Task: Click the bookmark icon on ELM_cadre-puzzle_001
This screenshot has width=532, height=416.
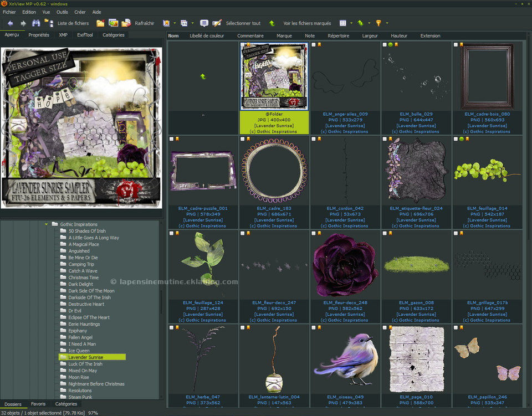Action: click(177, 138)
